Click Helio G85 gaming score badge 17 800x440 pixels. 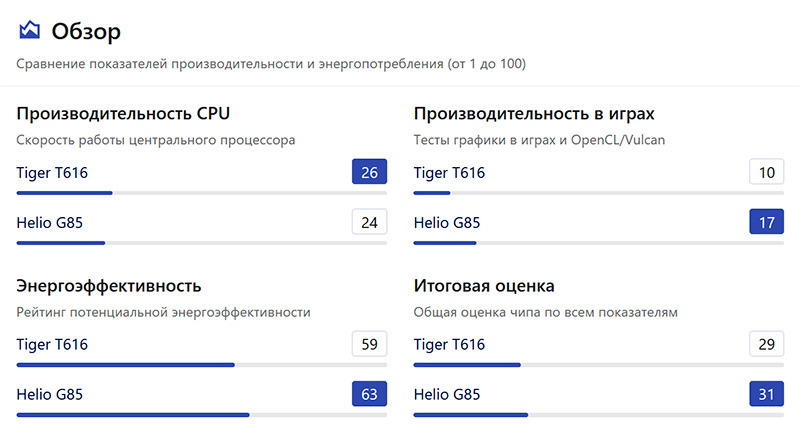pos(767,222)
